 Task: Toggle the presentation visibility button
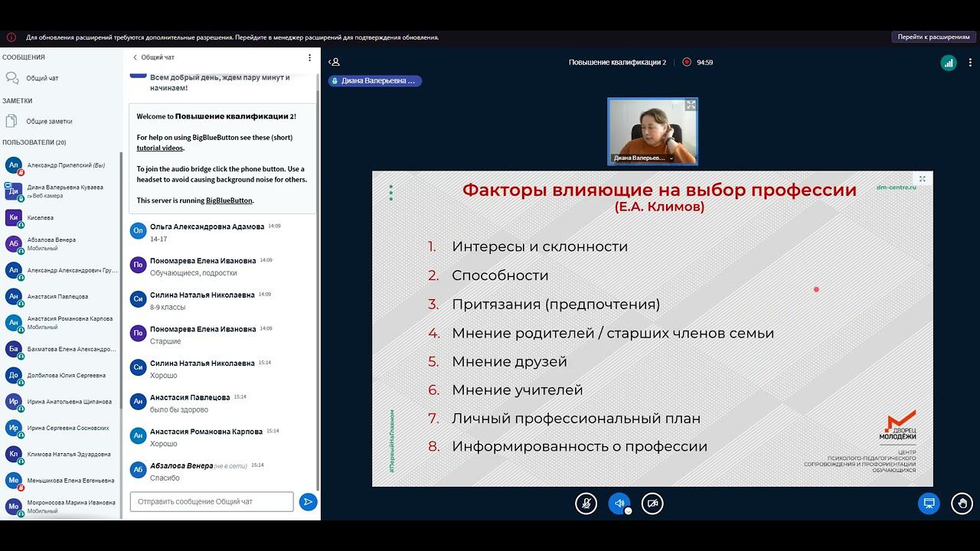pos(929,504)
